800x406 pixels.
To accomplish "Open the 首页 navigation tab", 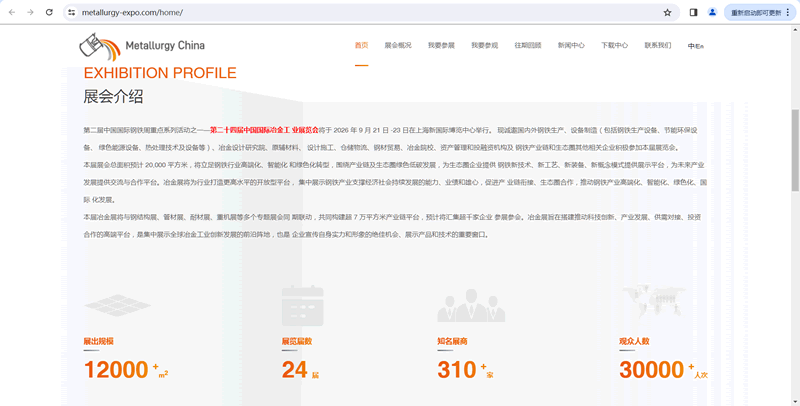I will (361, 46).
